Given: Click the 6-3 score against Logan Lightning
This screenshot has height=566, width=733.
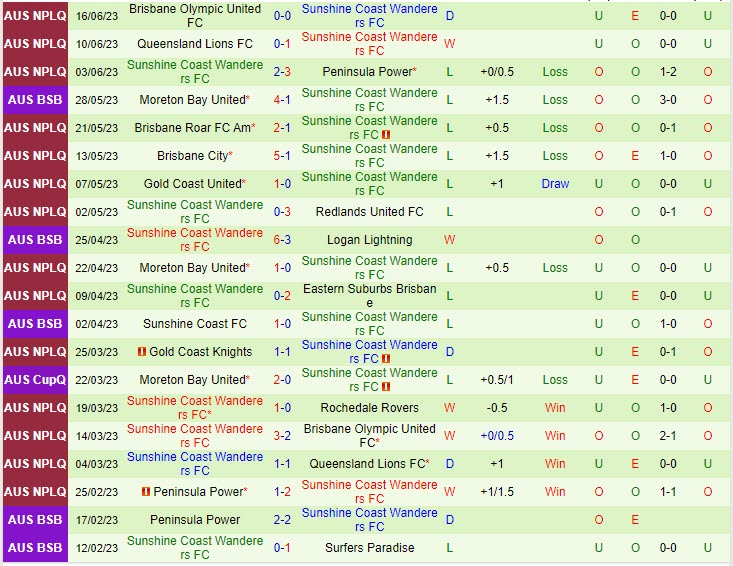Looking at the screenshot, I should 282,240.
